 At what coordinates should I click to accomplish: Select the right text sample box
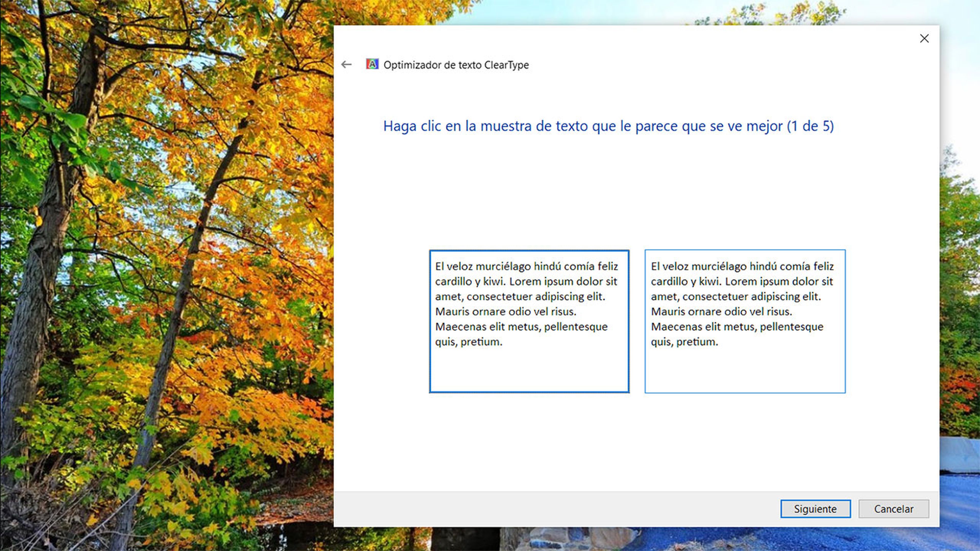[x=745, y=321]
